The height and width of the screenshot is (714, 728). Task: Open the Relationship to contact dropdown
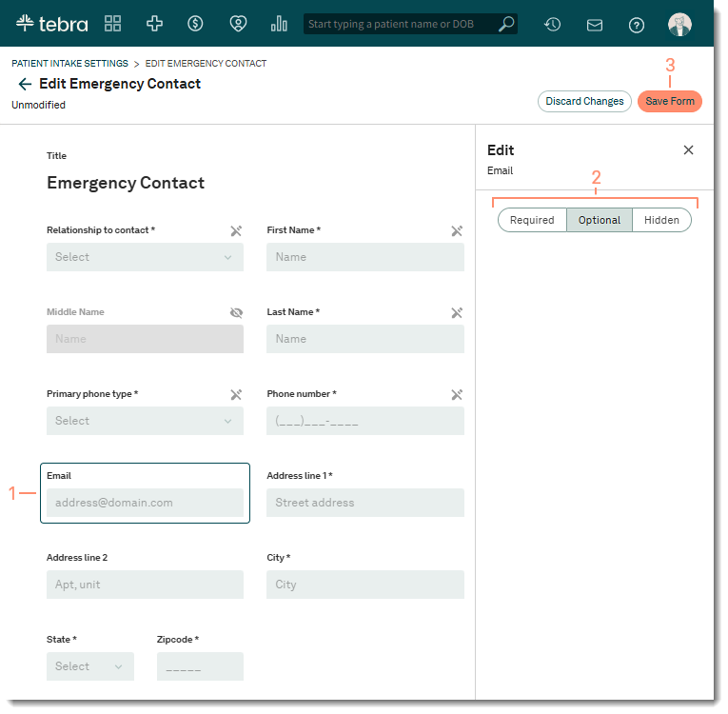(x=145, y=257)
